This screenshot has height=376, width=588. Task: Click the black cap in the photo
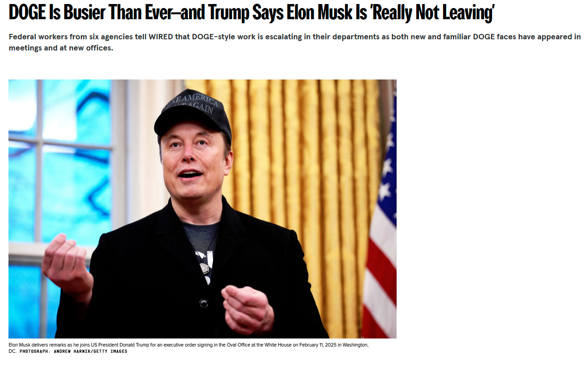click(x=193, y=113)
